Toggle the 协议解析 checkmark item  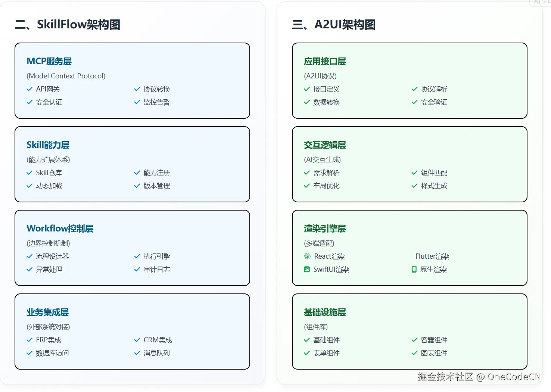click(x=430, y=89)
